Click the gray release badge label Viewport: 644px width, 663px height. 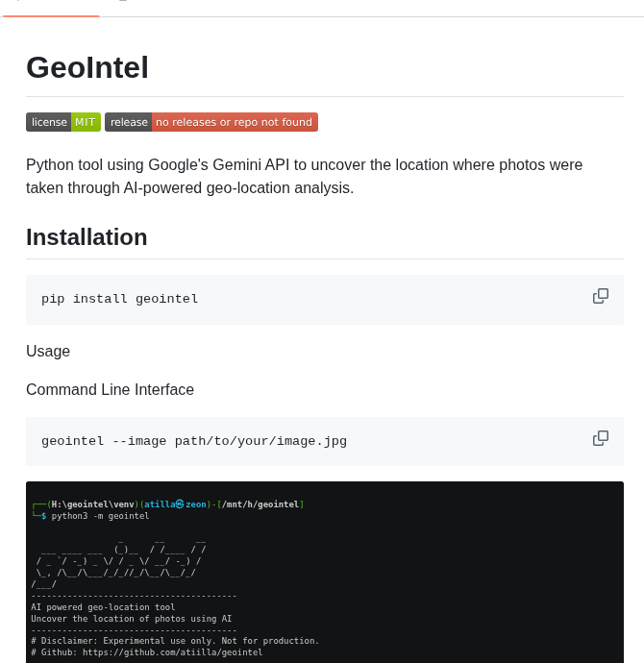click(x=129, y=122)
